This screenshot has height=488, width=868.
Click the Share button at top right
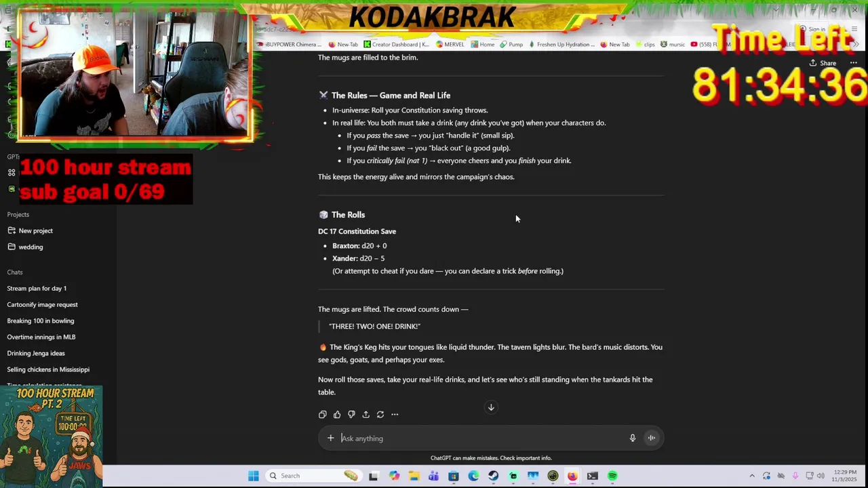823,63
